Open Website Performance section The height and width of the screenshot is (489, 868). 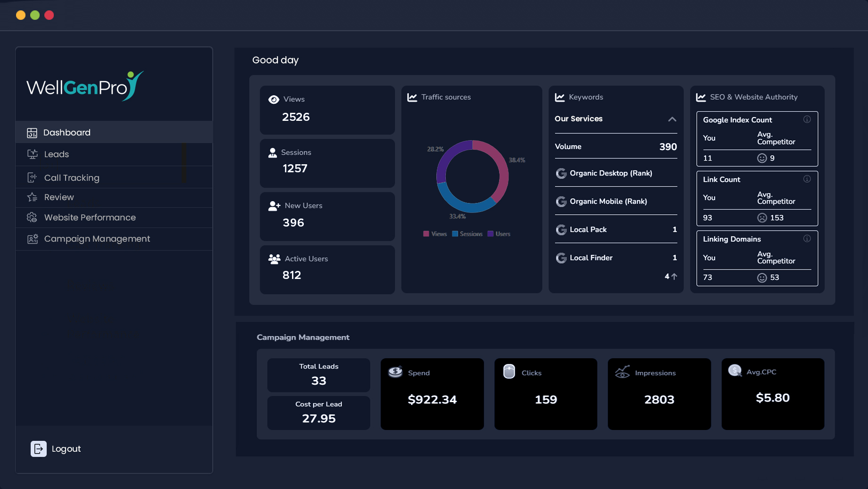pyautogui.click(x=114, y=218)
